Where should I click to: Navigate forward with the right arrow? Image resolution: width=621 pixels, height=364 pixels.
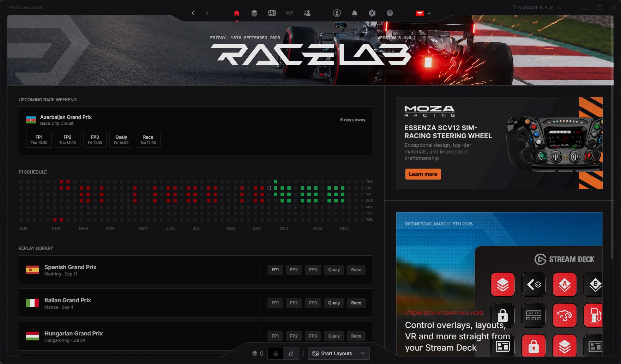(207, 13)
